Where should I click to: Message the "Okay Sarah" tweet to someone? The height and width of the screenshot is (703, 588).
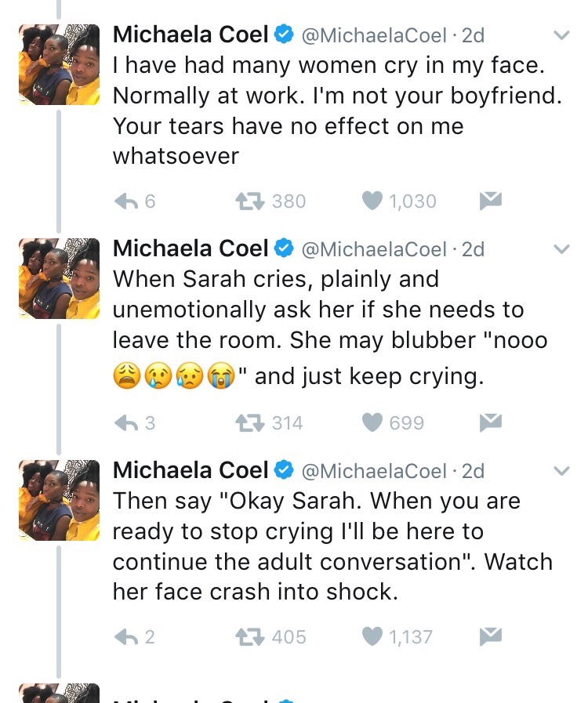click(490, 637)
